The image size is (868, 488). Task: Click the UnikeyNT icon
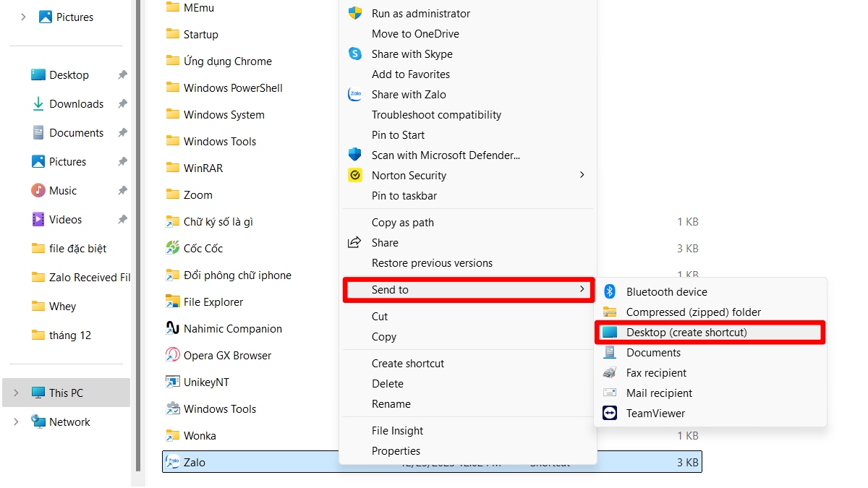(172, 382)
